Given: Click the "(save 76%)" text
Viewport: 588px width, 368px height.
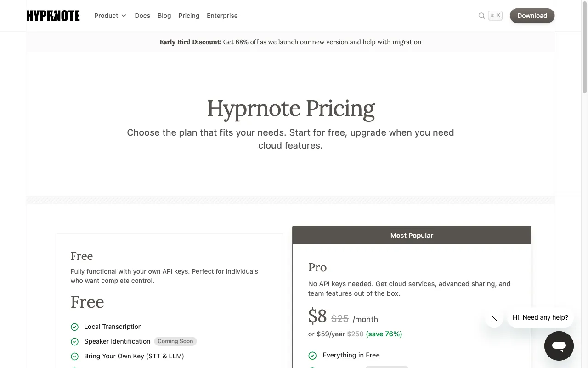Looking at the screenshot, I should point(384,334).
